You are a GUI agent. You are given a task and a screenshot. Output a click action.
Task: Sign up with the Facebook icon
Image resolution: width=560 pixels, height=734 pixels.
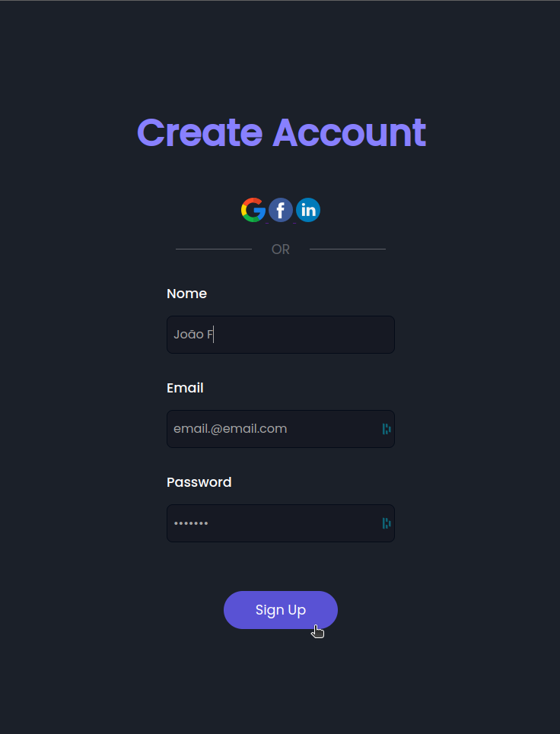[x=281, y=210]
